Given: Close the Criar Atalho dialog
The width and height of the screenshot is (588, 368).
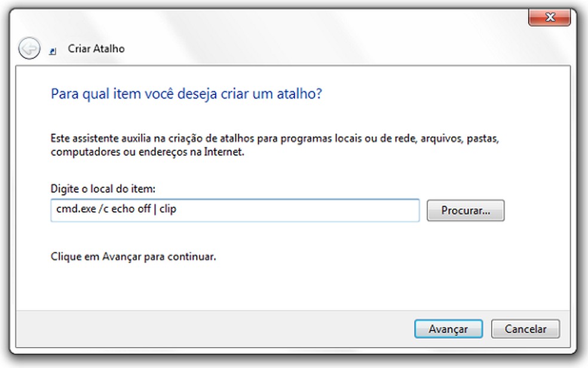Looking at the screenshot, I should (x=549, y=17).
